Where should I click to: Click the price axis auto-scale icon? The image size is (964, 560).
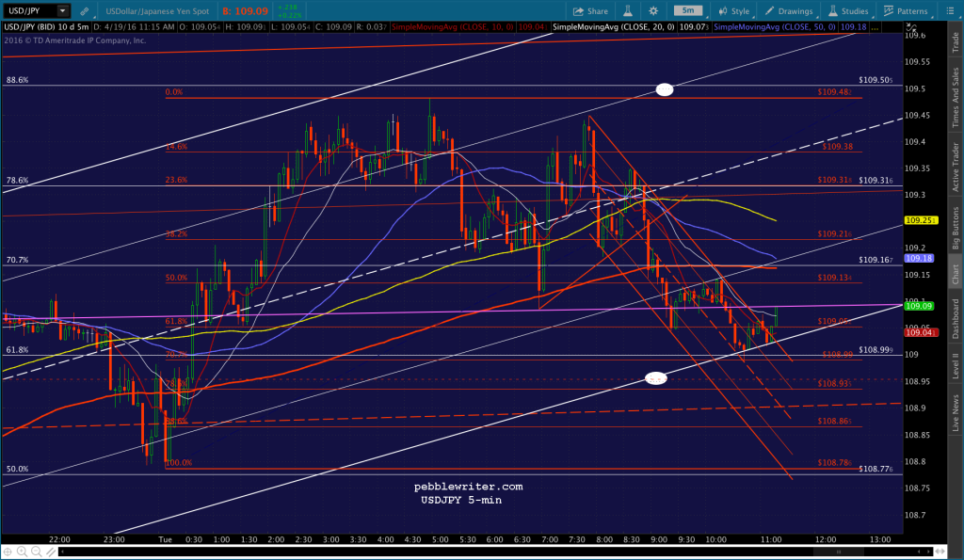pos(911,27)
